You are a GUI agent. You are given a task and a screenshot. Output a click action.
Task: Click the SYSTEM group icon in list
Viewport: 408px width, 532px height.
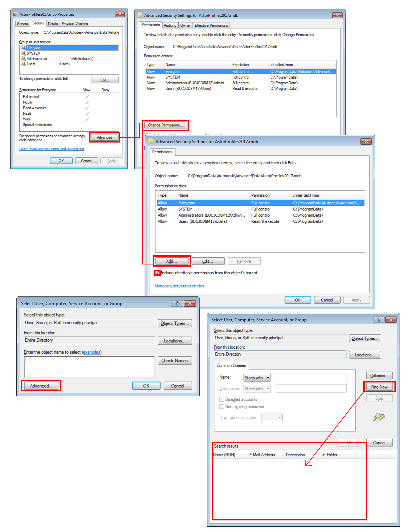pyautogui.click(x=23, y=53)
